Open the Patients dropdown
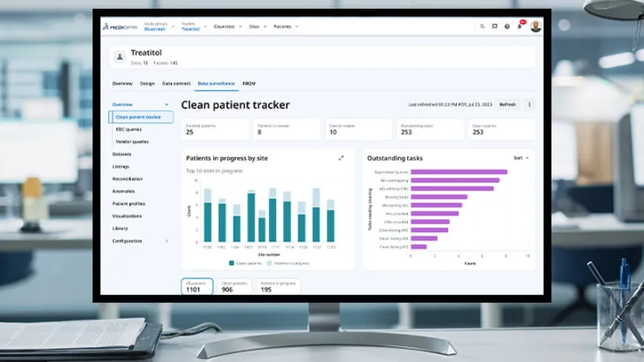Viewport: 644px width, 362px height. point(286,27)
